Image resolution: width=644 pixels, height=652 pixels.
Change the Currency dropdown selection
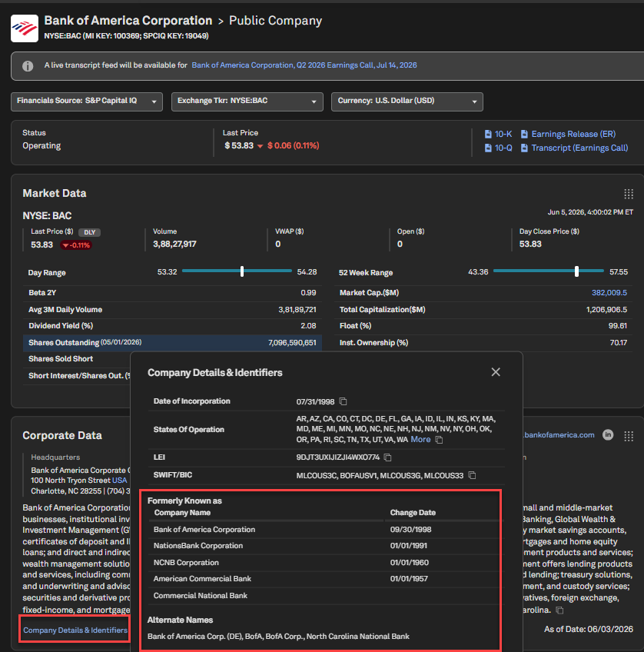pos(407,101)
